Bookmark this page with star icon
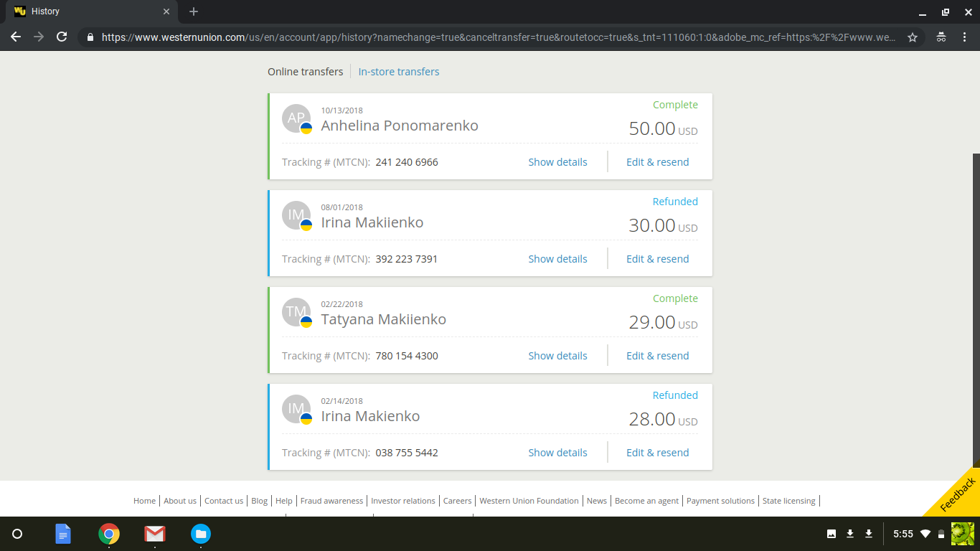 click(x=913, y=37)
